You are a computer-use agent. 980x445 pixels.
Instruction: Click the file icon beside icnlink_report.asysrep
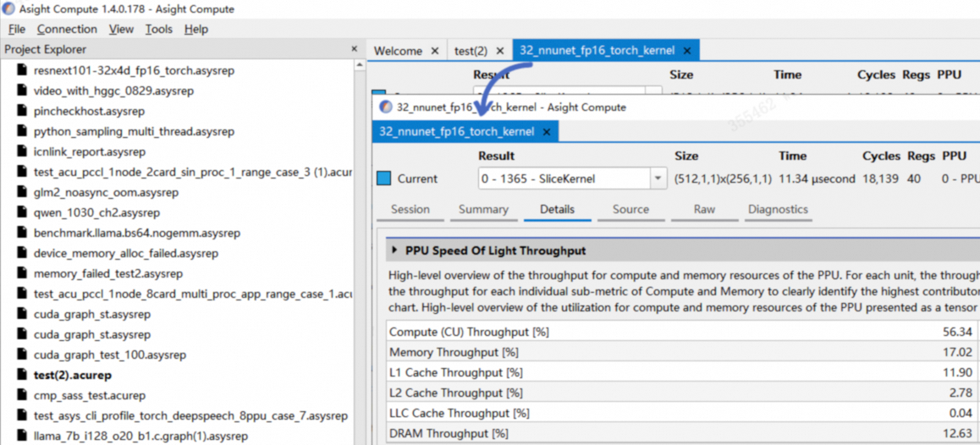pos(23,152)
